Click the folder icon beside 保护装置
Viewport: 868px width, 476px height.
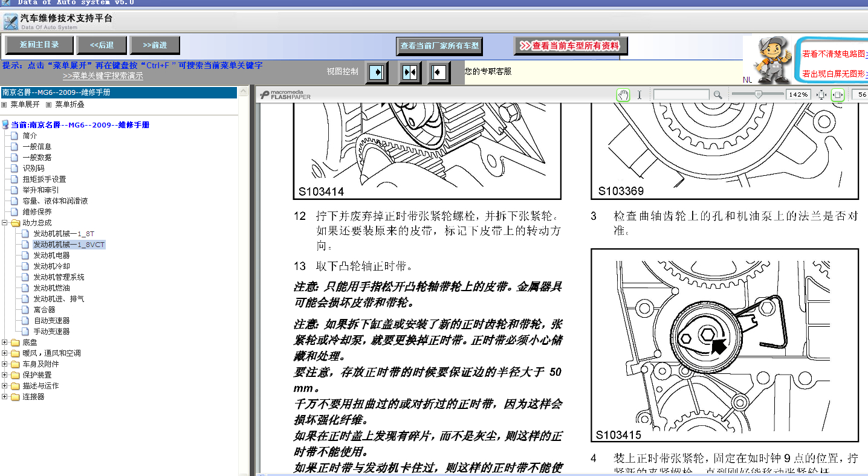(x=16, y=375)
